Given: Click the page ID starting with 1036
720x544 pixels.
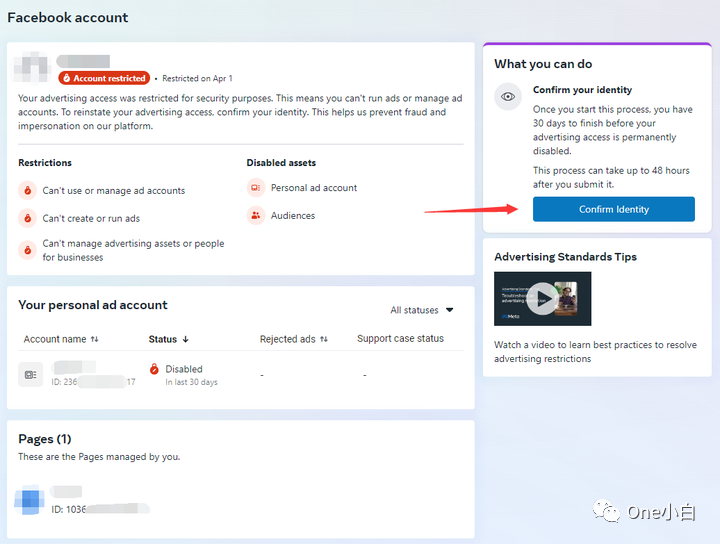Looking at the screenshot, I should 100,509.
